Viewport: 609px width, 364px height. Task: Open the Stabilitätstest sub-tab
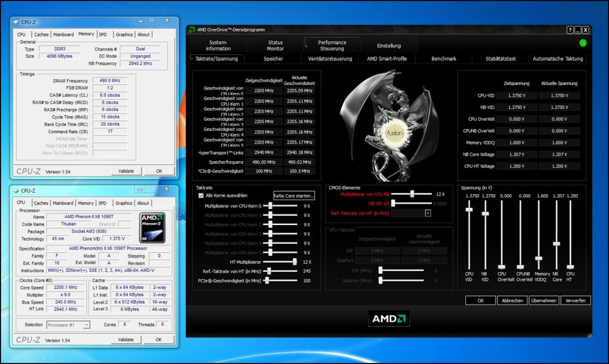pos(501,59)
